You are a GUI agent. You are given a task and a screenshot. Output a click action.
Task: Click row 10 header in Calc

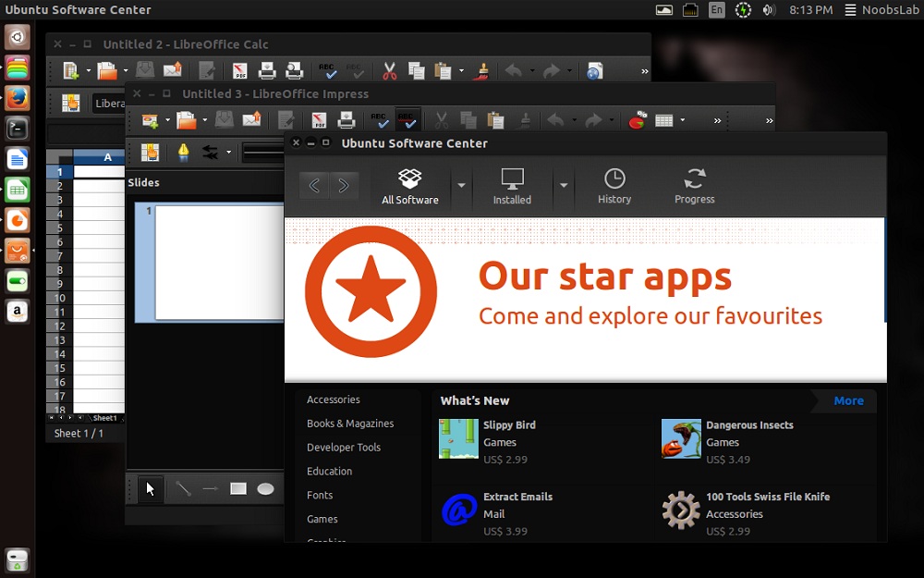coord(59,298)
